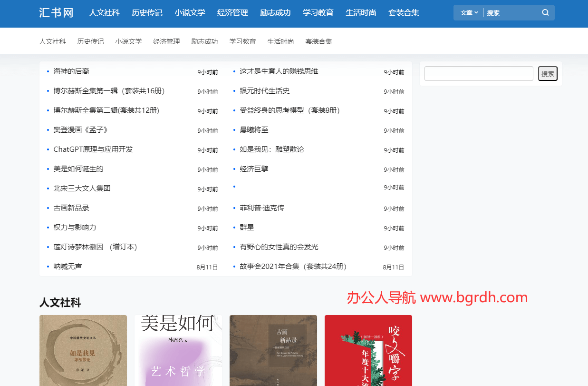The width and height of the screenshot is (588, 386).
Task: Select 小说文学 from the top menu bar
Action: point(190,12)
